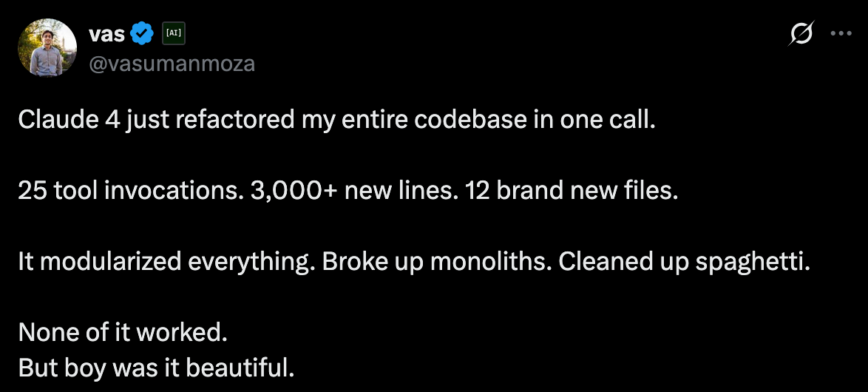The width and height of the screenshot is (868, 392).
Task: Visit the @vasumanmoza handle link
Action: pyautogui.click(x=172, y=64)
